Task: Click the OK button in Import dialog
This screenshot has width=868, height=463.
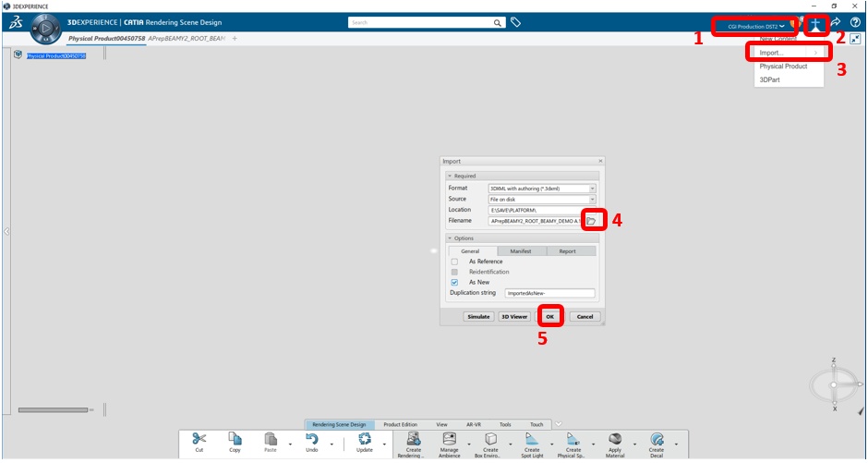Action: point(549,317)
